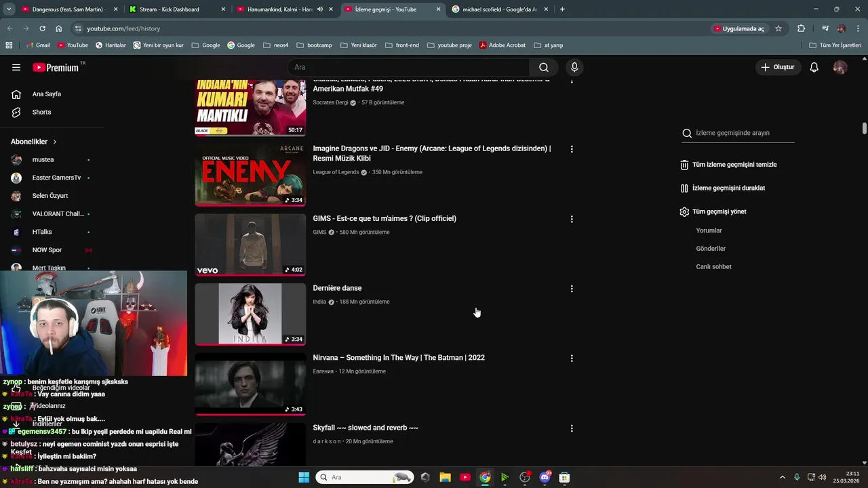Open options for Nirvana video
Viewport: 868px width, 488px height.
coord(572,358)
